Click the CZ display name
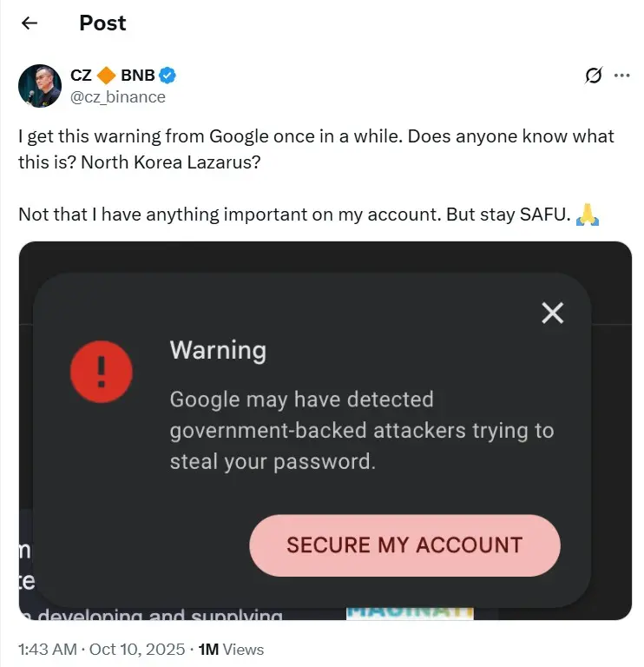 (x=81, y=76)
